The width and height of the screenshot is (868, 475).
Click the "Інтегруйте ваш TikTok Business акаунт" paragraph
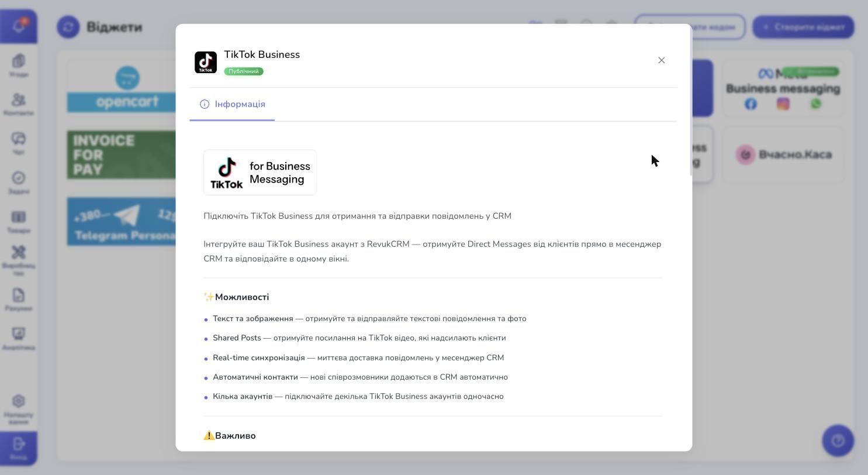[x=433, y=252]
